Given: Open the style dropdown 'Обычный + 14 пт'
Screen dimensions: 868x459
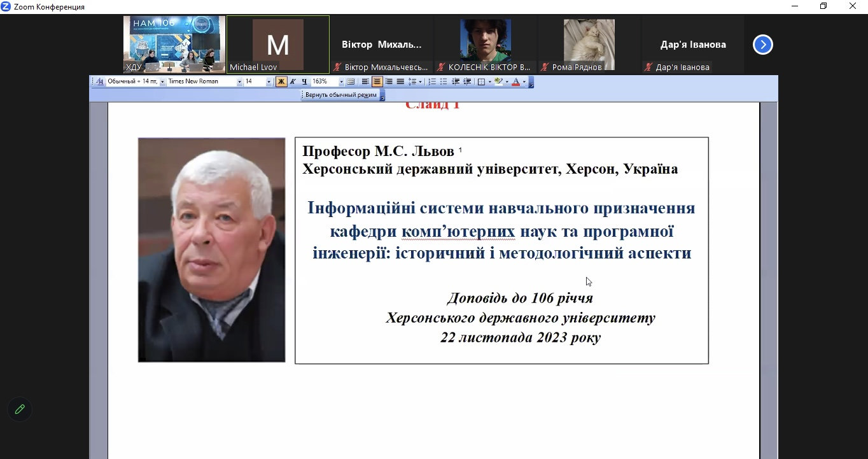Looking at the screenshot, I should [x=162, y=81].
